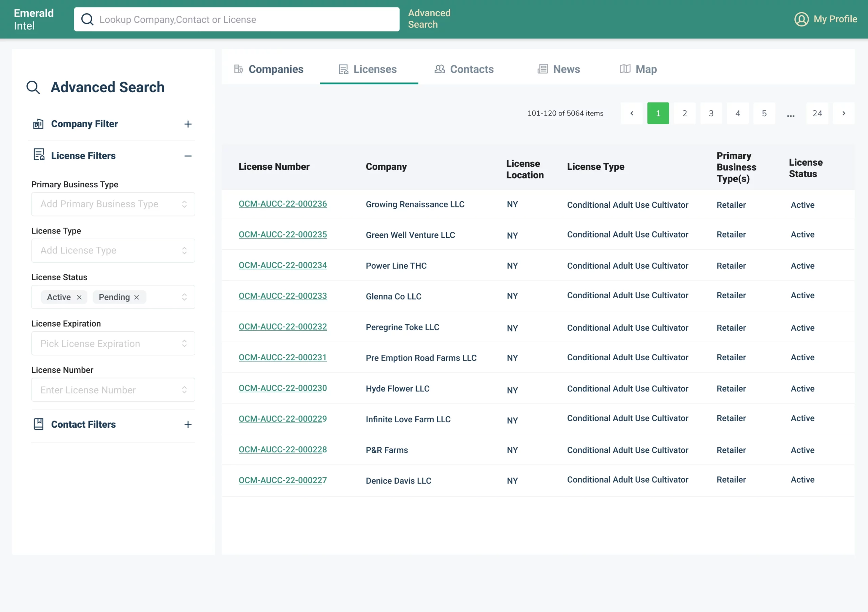Open license OCM-AUCC-22-000236
Screen dimensions: 868x612
283,204
